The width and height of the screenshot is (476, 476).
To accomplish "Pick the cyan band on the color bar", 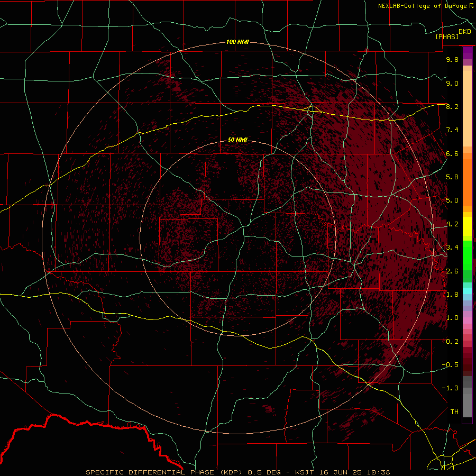I will [467, 291].
